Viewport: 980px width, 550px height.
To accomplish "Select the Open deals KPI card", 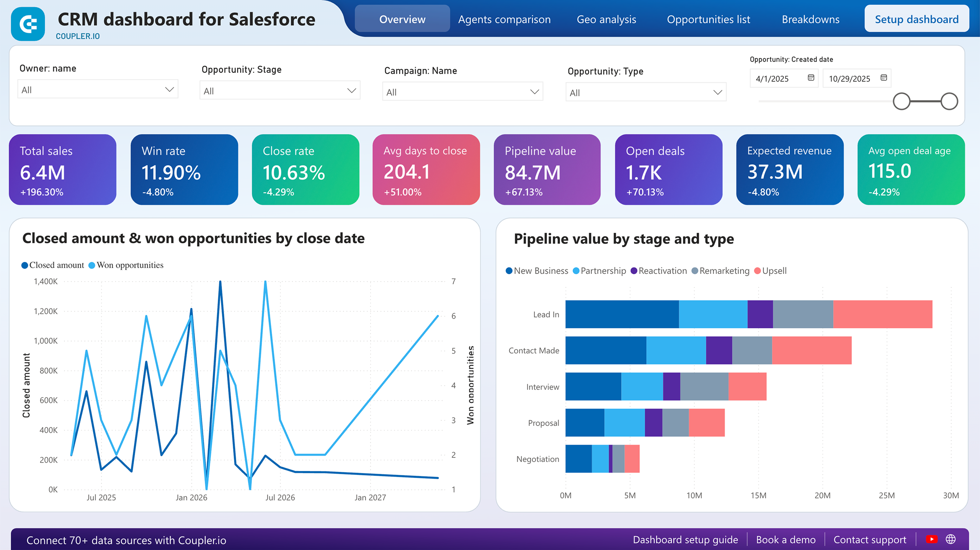I will 668,170.
